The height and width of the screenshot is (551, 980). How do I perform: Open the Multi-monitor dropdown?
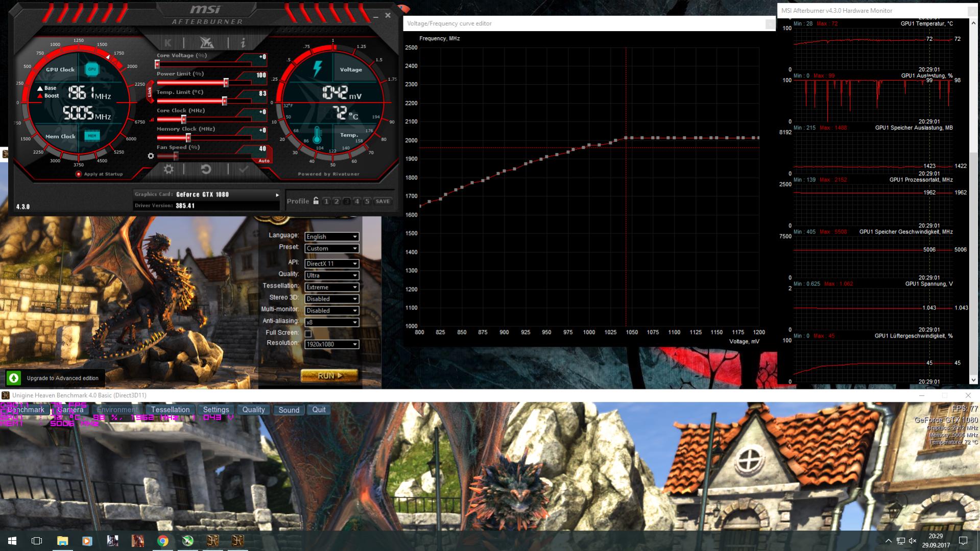tap(332, 310)
